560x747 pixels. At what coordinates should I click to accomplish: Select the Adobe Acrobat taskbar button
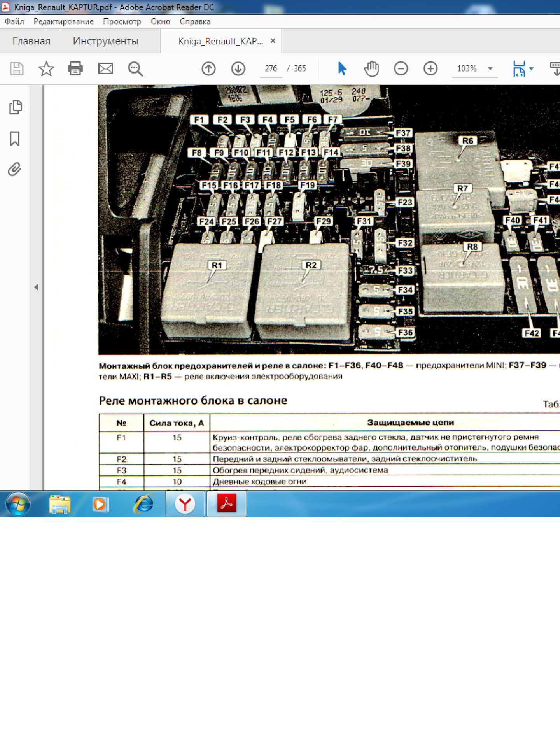[x=227, y=504]
